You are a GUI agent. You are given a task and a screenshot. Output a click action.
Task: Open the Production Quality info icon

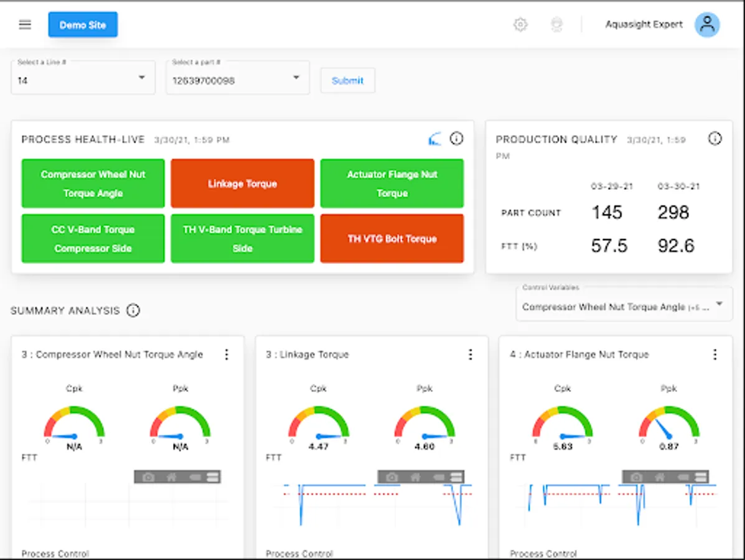[x=715, y=138]
